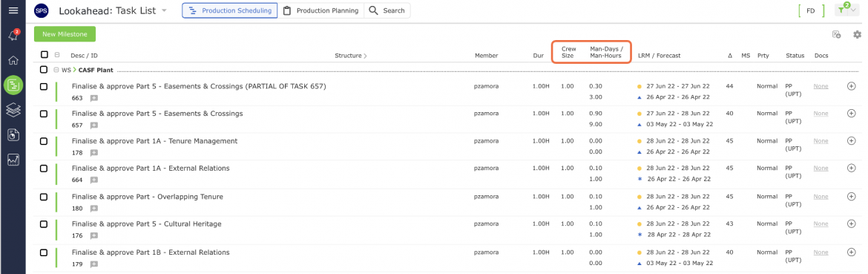Click the SPS logo

pos(41,10)
